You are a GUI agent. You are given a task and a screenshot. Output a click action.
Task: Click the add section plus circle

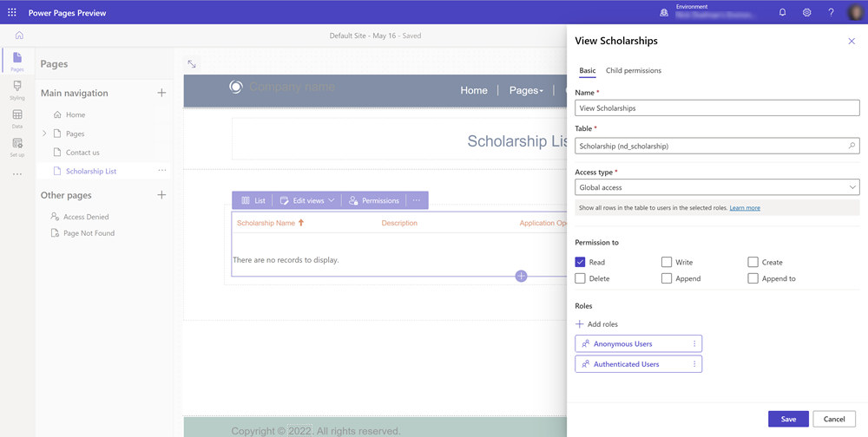click(521, 276)
